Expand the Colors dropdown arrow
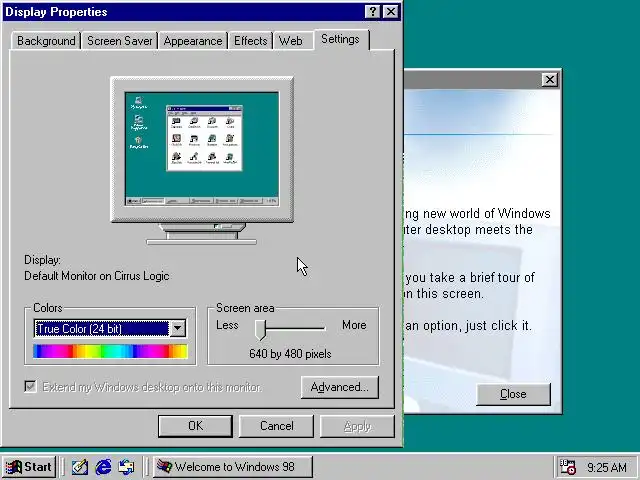Screen dimensions: 640x480 [178, 328]
